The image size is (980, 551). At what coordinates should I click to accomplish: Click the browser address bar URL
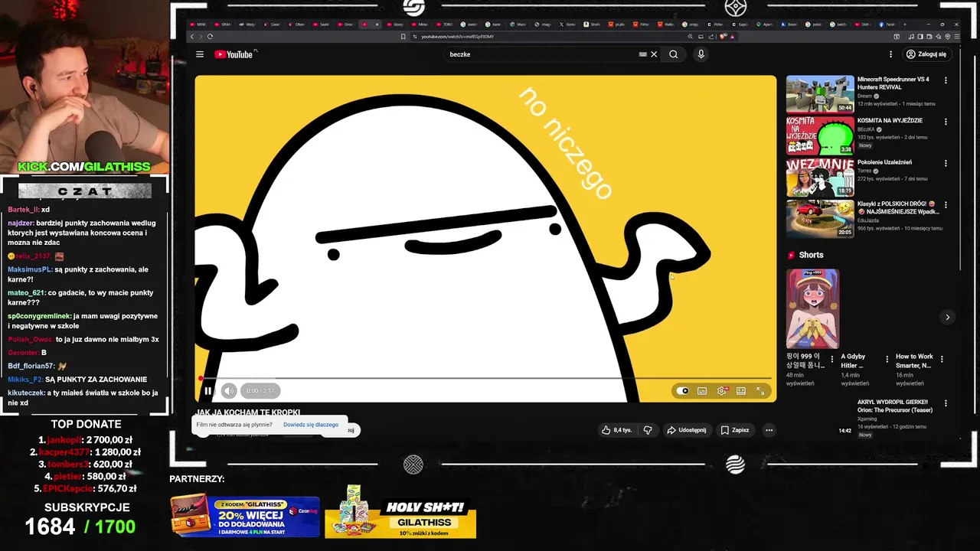pos(458,36)
